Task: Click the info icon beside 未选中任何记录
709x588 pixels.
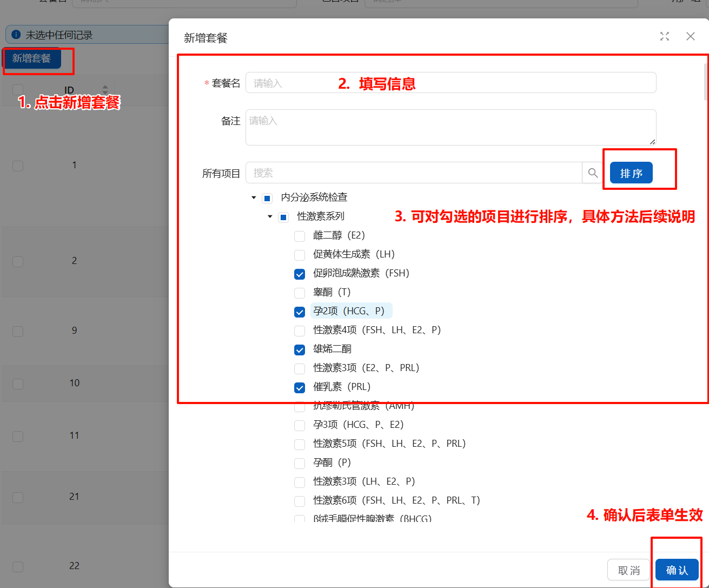Action: click(x=16, y=35)
